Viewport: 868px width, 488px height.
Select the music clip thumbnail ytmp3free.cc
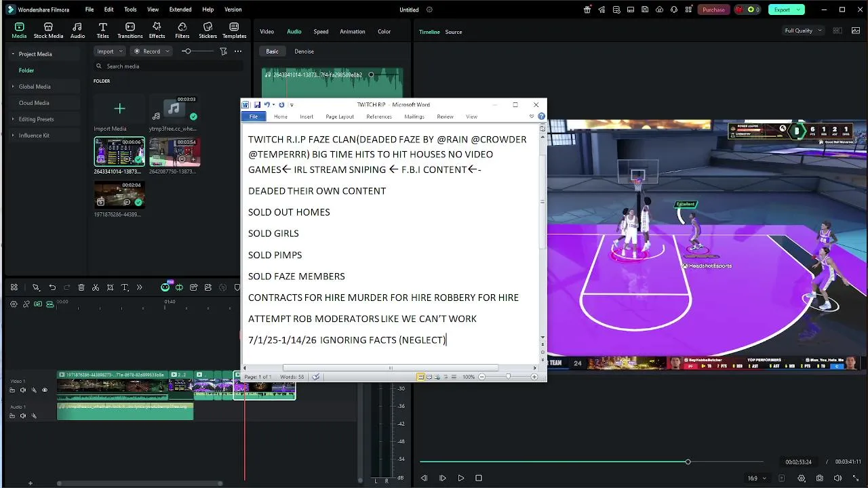[x=174, y=108]
